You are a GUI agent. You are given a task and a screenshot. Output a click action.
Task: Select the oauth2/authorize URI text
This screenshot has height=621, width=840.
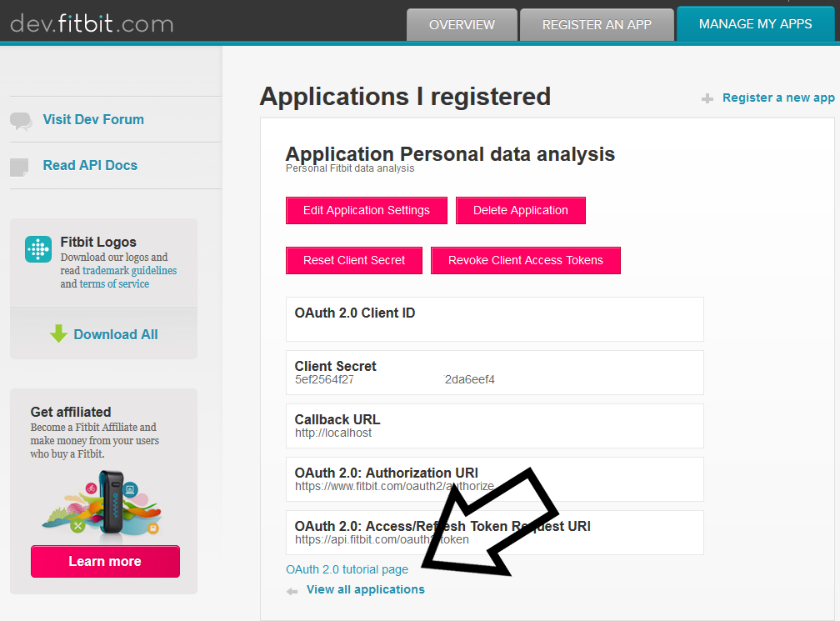pos(394,486)
